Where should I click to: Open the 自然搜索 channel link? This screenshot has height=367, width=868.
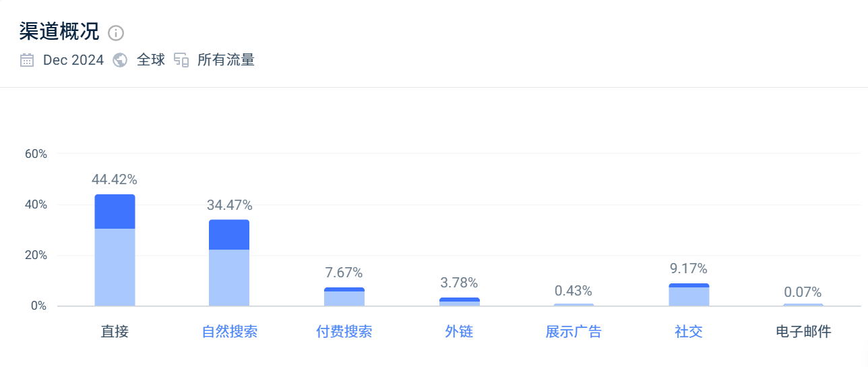[x=230, y=332]
